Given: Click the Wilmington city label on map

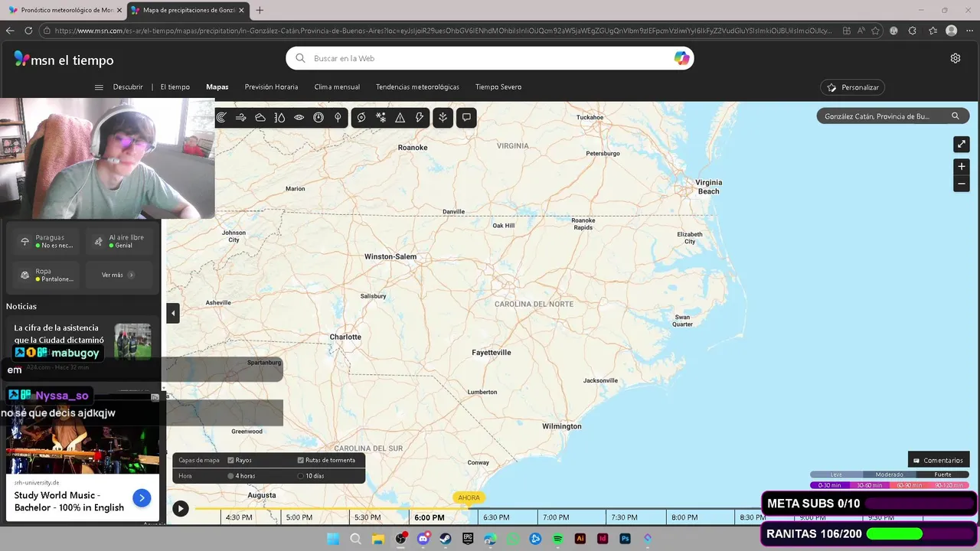Looking at the screenshot, I should click(561, 426).
